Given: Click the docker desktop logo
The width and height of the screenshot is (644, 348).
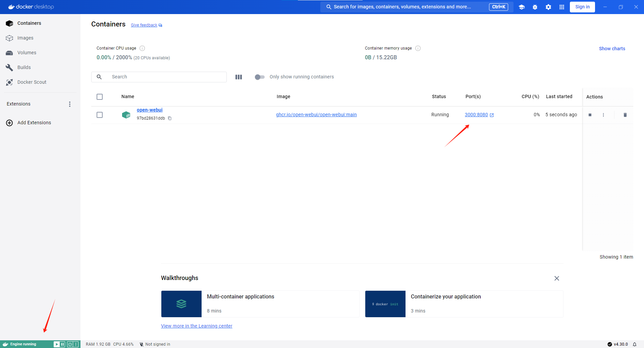Looking at the screenshot, I should [x=31, y=7].
